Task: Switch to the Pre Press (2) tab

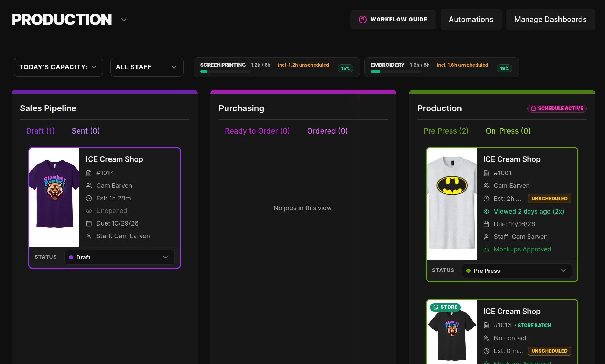Action: pos(446,131)
